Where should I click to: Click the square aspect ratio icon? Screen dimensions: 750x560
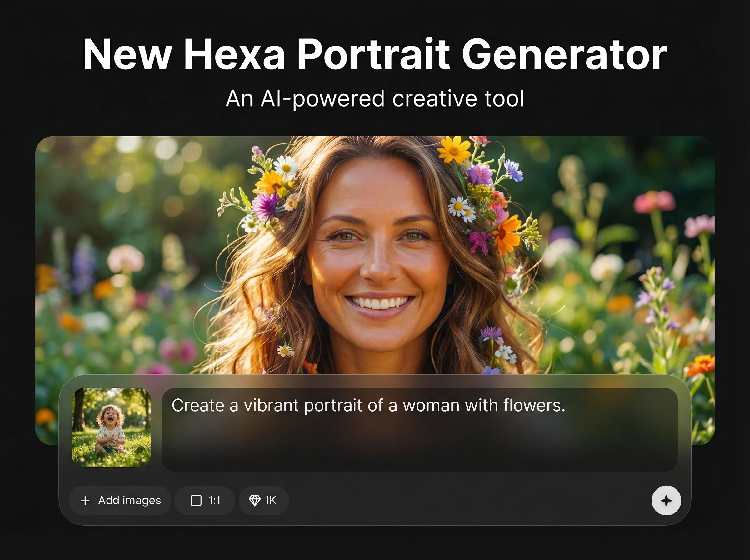196,500
